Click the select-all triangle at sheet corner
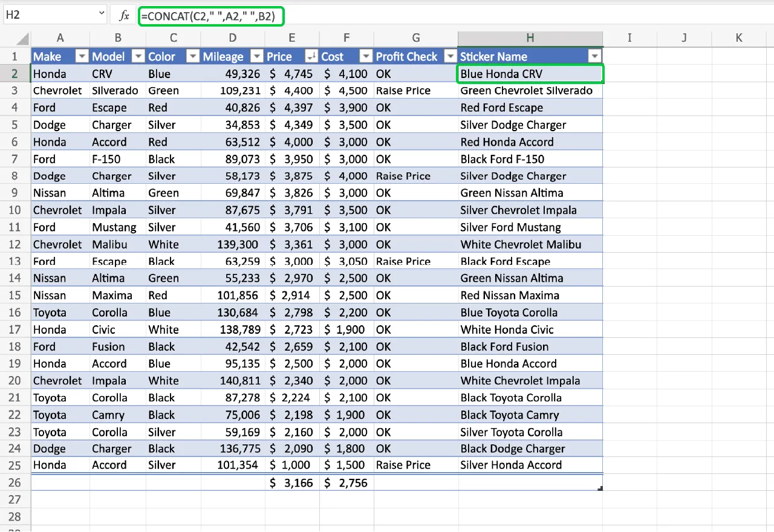Image resolution: width=774 pixels, height=532 pixels. click(x=23, y=39)
